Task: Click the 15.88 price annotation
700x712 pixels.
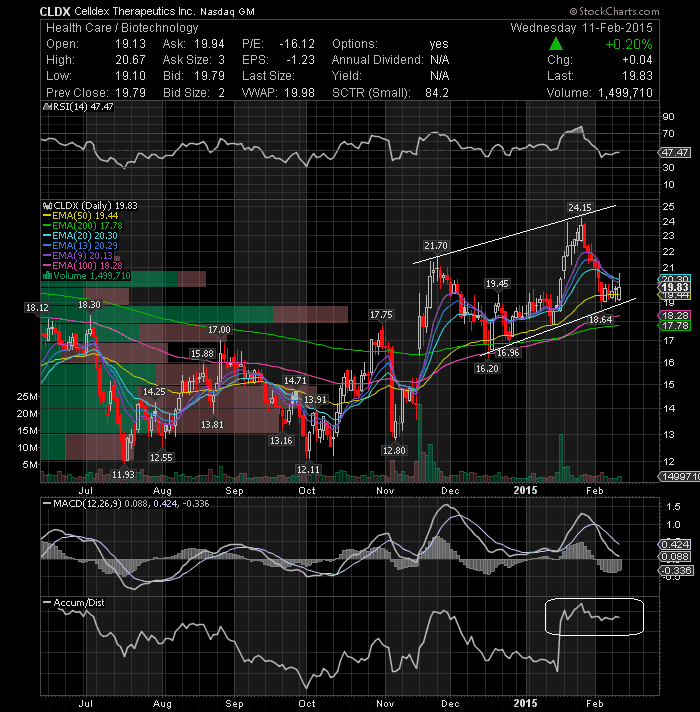Action: point(202,353)
